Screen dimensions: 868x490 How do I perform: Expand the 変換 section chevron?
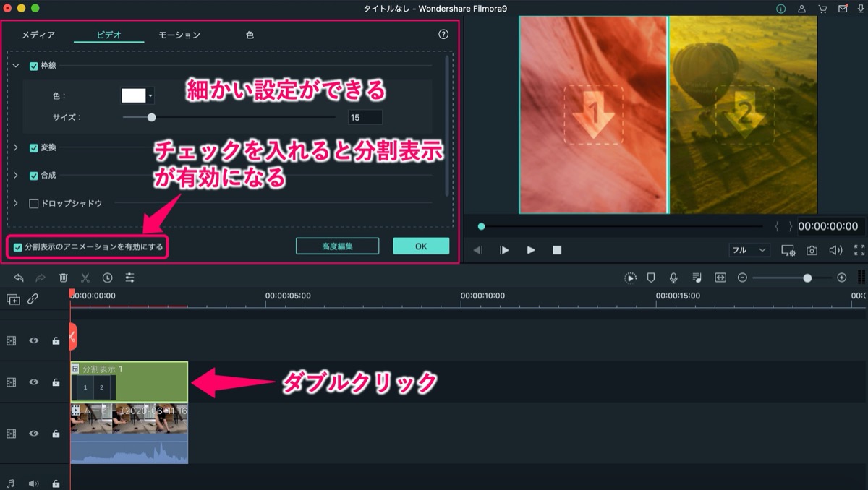coord(16,147)
